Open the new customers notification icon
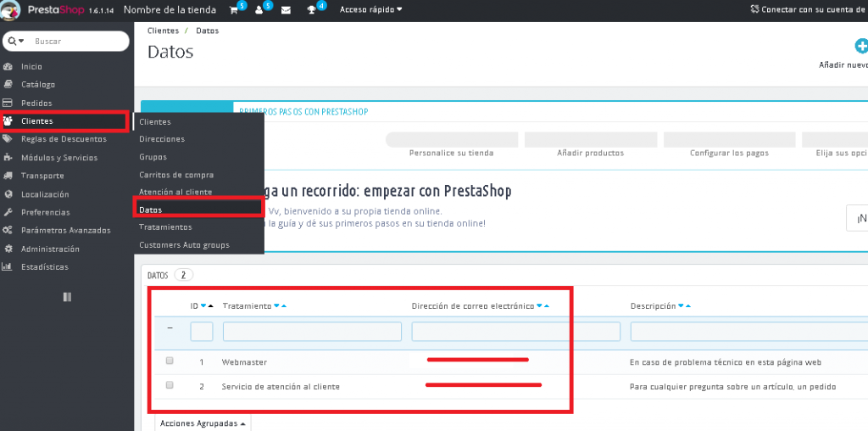868x431 pixels. [x=259, y=10]
